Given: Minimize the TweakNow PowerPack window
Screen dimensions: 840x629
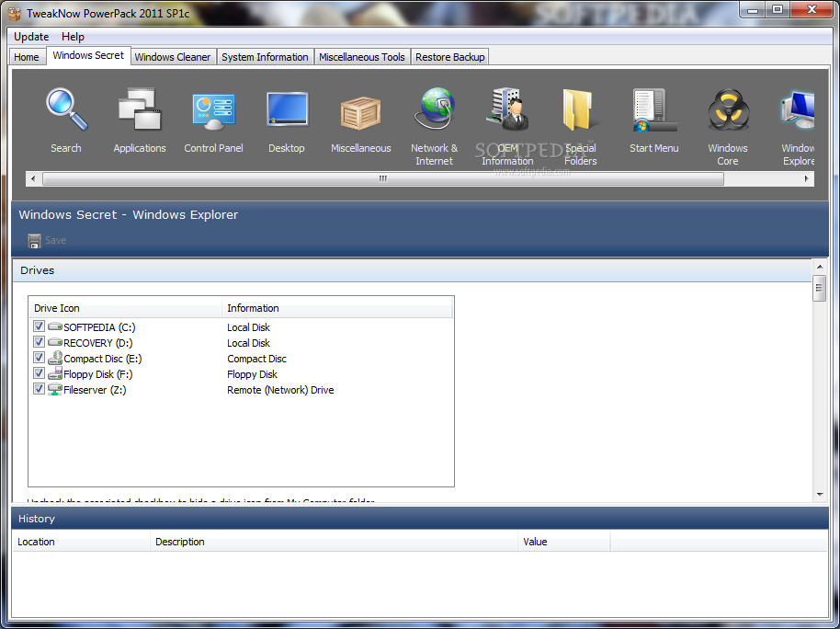Looking at the screenshot, I should [754, 9].
